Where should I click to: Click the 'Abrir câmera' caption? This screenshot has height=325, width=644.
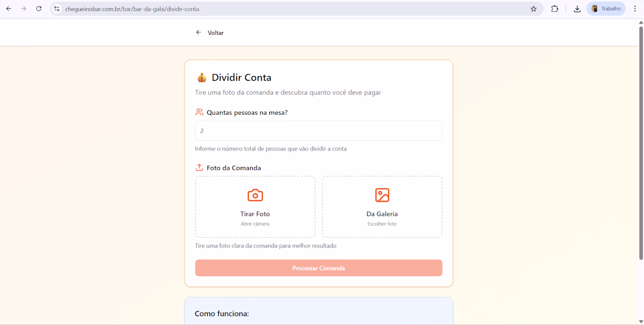tap(255, 224)
